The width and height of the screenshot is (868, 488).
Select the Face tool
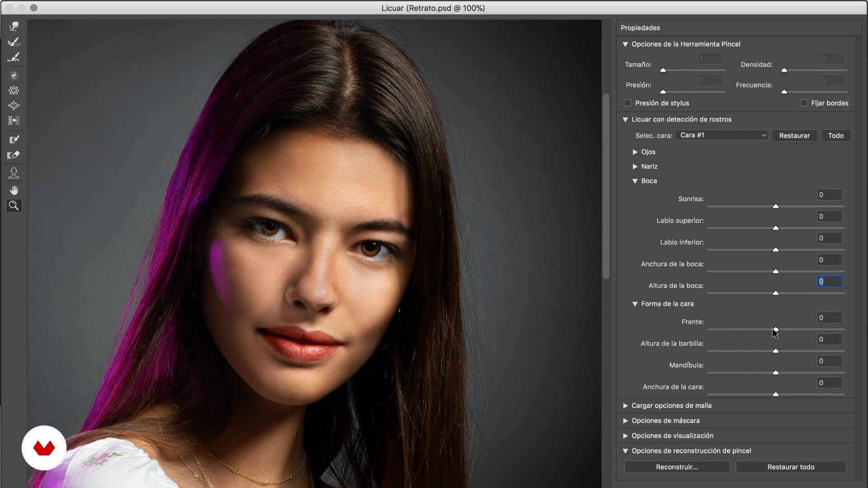pyautogui.click(x=14, y=173)
